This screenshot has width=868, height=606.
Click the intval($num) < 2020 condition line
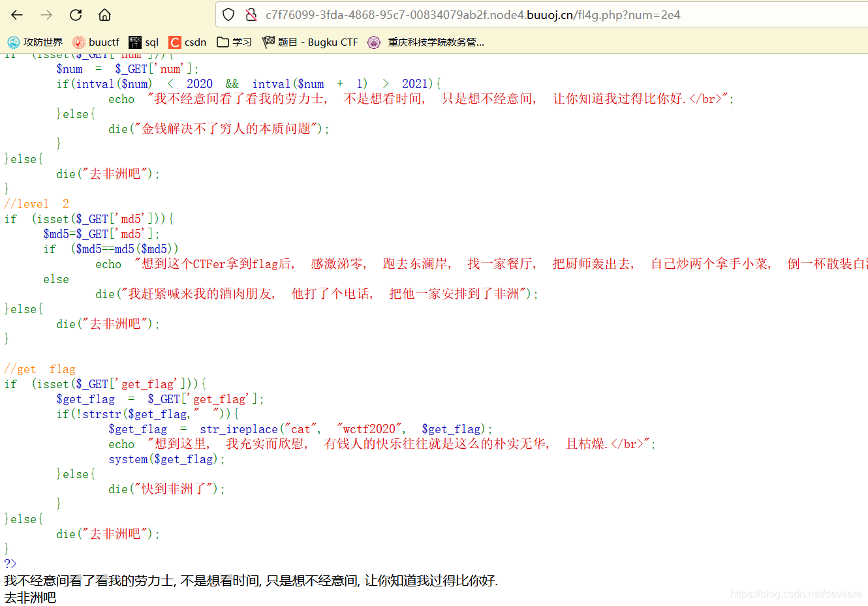(249, 84)
